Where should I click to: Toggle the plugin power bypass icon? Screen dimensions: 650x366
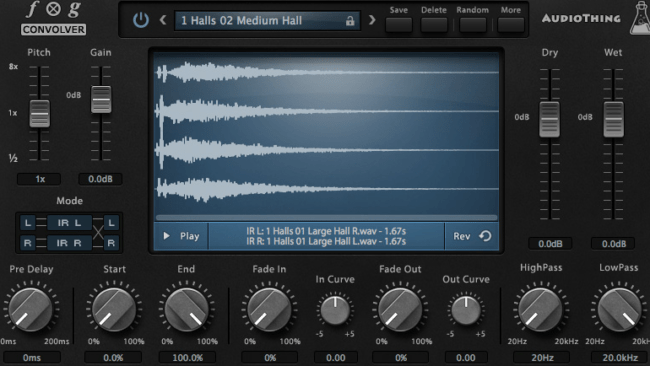coord(141,20)
